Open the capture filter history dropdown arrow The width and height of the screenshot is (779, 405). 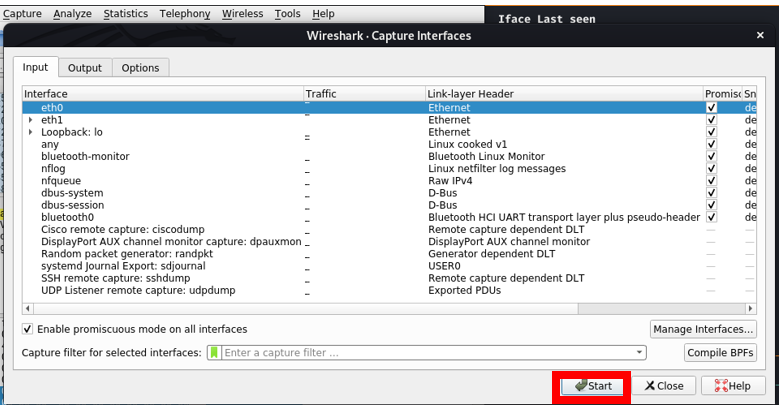[639, 352]
